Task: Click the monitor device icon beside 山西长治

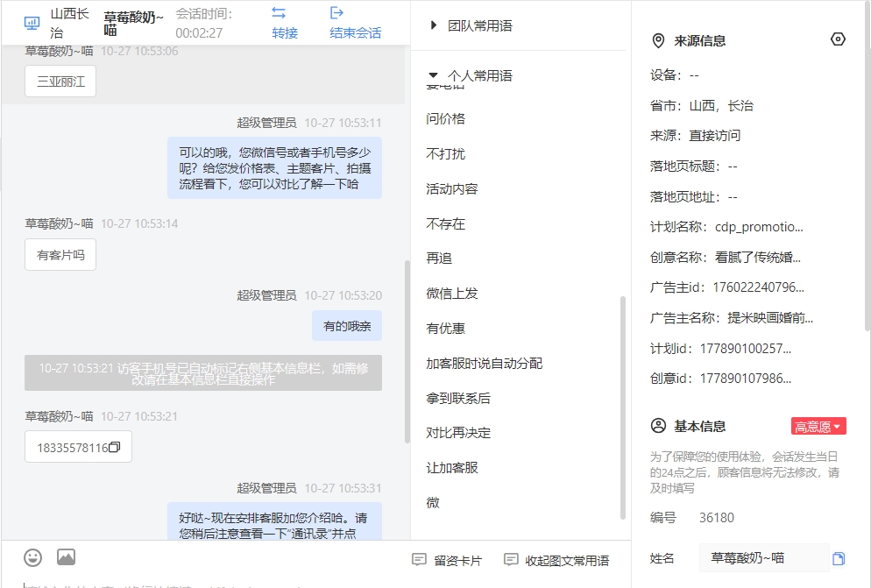Action: click(x=32, y=23)
